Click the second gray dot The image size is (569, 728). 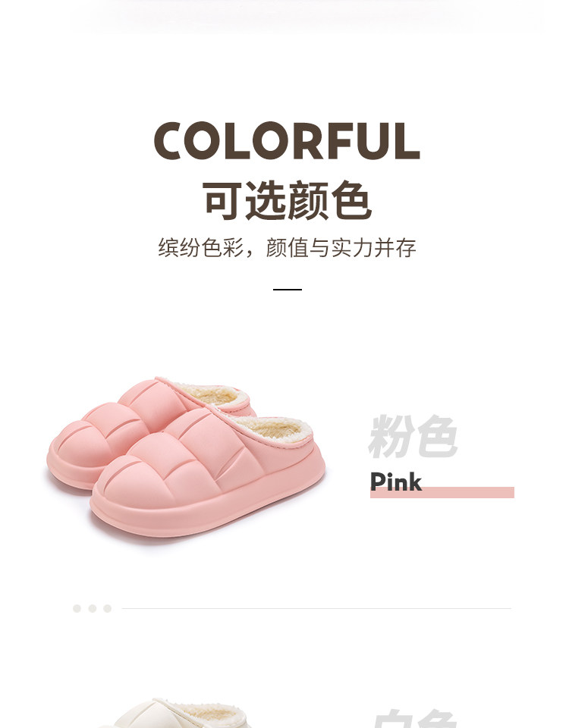pos(93,608)
